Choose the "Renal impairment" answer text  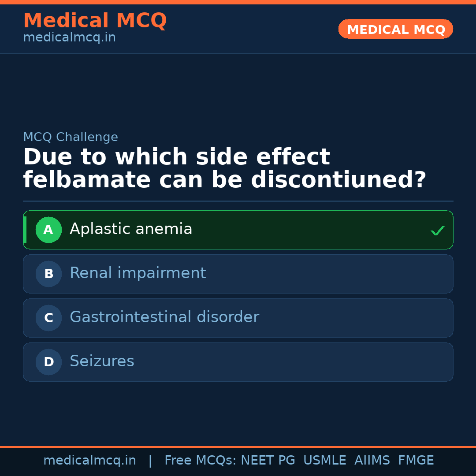[x=138, y=273]
